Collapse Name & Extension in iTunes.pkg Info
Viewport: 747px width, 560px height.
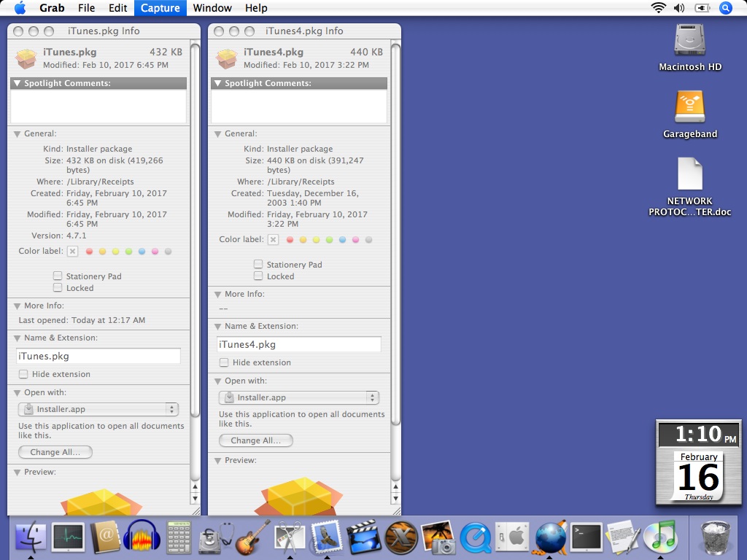coord(18,338)
